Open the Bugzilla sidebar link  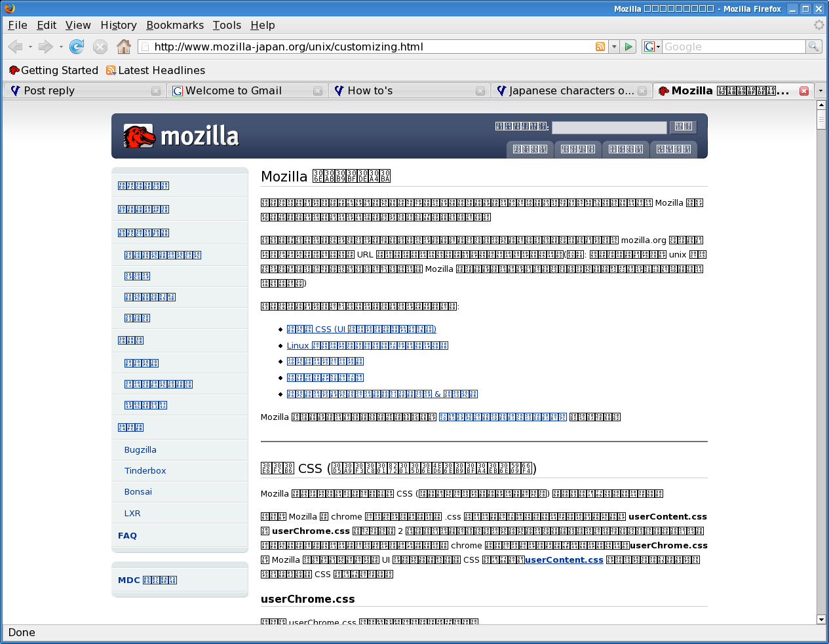point(140,450)
